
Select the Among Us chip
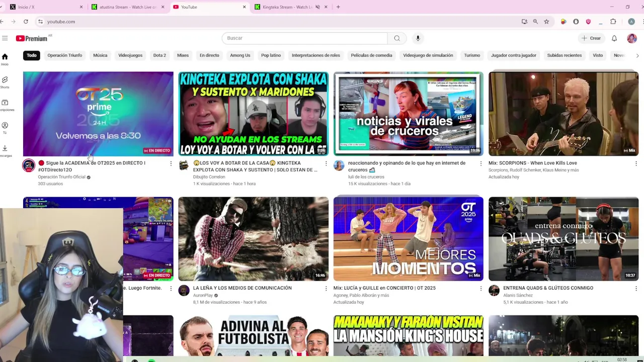point(240,55)
